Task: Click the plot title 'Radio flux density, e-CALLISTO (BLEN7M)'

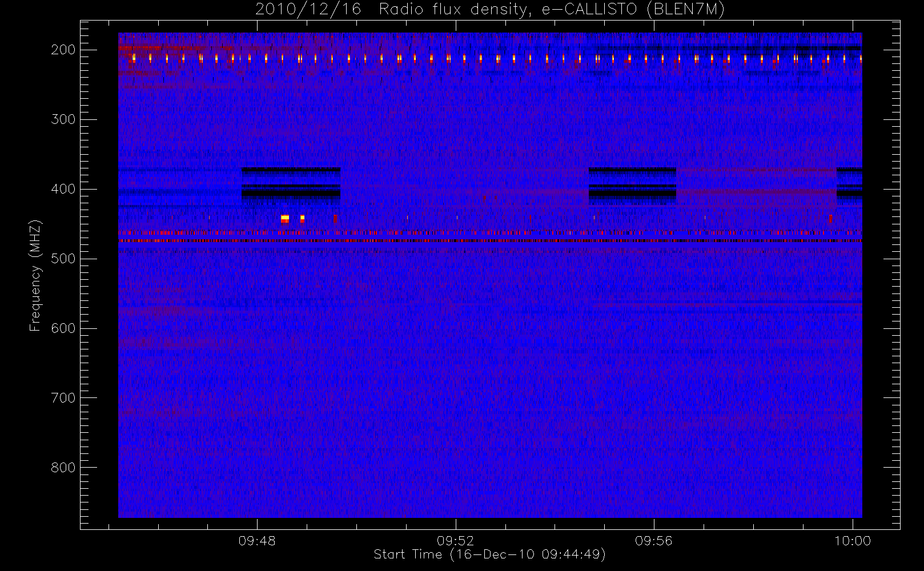Action: coord(552,10)
